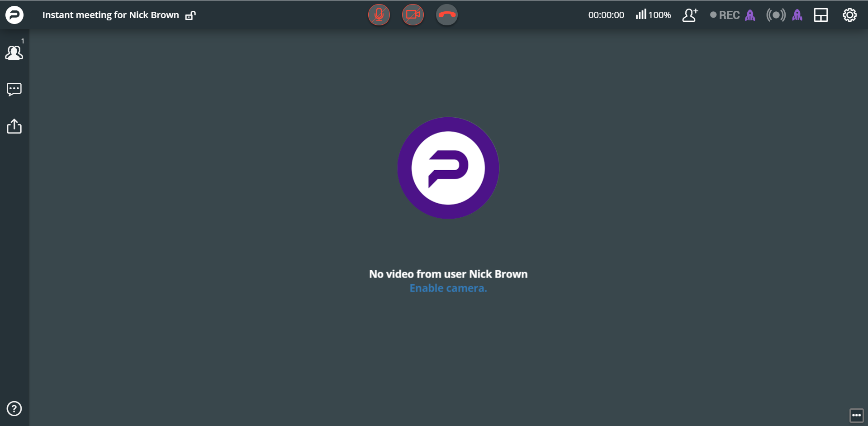Open the connection quality signal bars indicator

tap(641, 14)
